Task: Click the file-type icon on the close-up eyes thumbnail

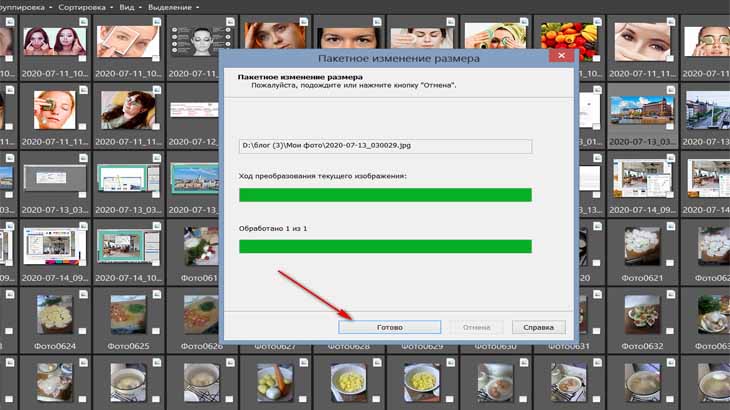Action: pyautogui.click(x=671, y=22)
